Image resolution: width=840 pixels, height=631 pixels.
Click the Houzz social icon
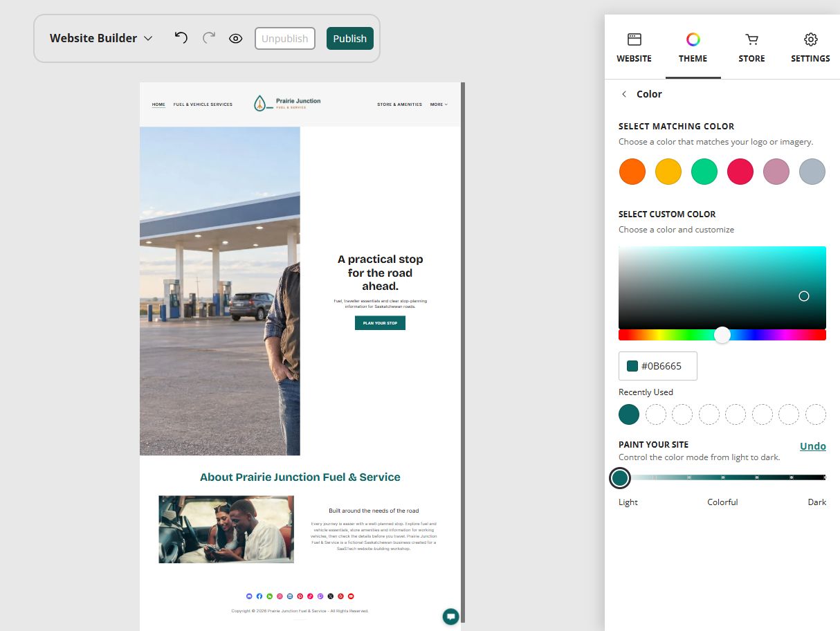[270, 596]
